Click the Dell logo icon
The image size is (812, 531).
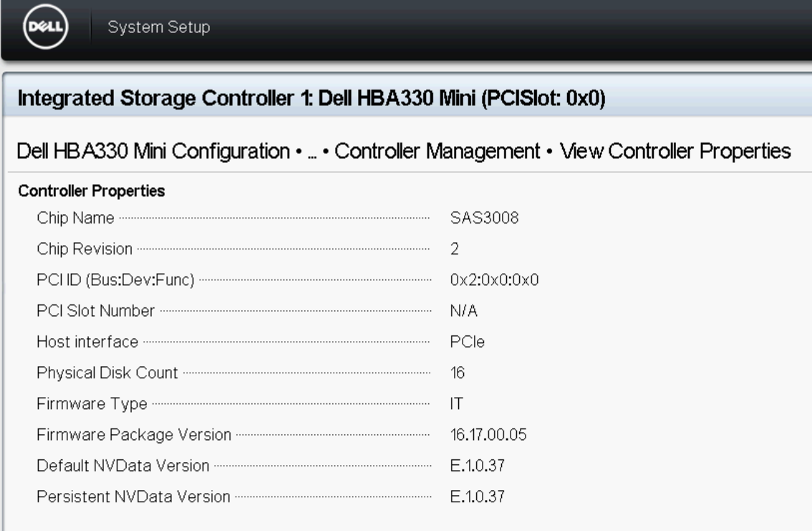(x=46, y=27)
